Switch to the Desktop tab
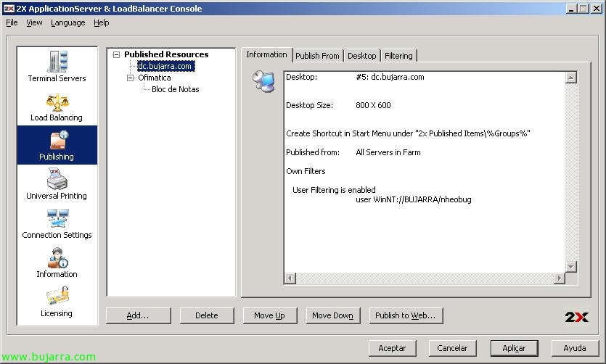Image resolution: width=606 pixels, height=364 pixels. [361, 56]
